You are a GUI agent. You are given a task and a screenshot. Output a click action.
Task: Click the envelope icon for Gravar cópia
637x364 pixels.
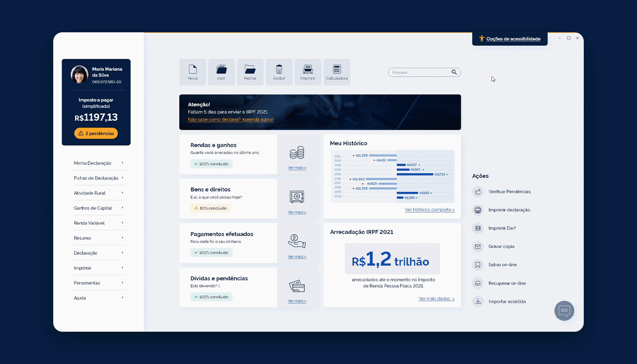(x=478, y=247)
